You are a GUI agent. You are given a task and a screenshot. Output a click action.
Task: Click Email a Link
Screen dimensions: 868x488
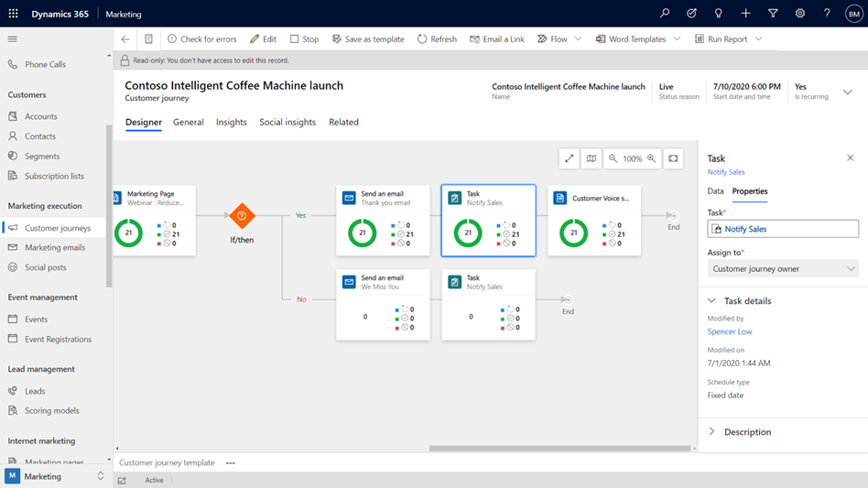coord(497,39)
